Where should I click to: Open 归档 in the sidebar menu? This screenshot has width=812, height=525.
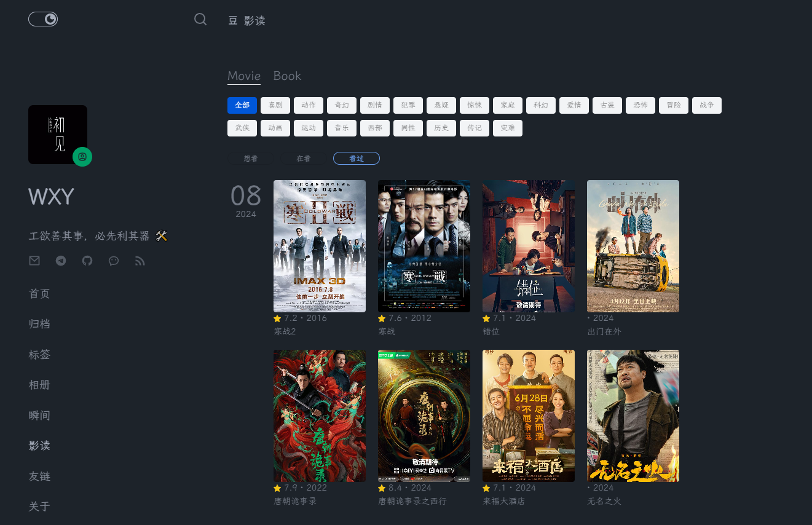point(39,324)
